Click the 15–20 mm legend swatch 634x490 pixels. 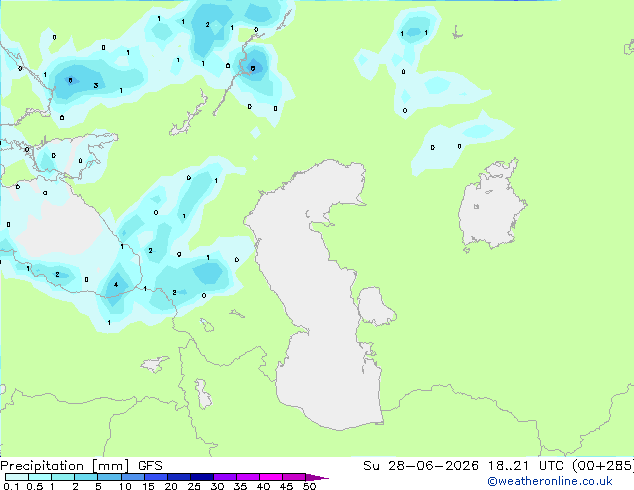coord(156,477)
